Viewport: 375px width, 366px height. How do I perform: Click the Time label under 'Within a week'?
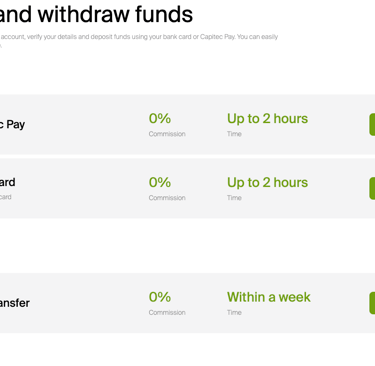pos(234,313)
